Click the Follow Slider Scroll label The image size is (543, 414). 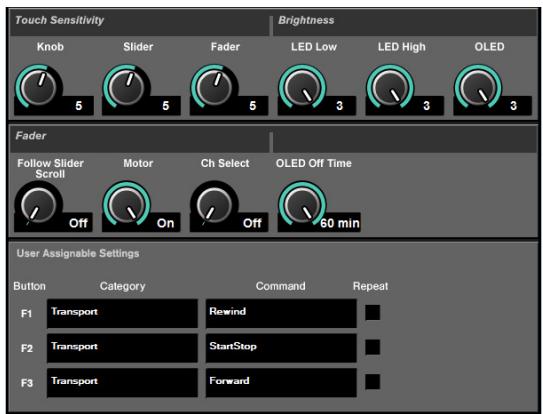coord(51,169)
